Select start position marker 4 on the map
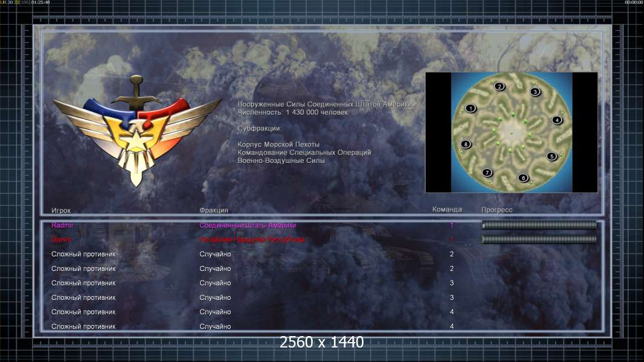This screenshot has width=644, height=362. click(557, 120)
